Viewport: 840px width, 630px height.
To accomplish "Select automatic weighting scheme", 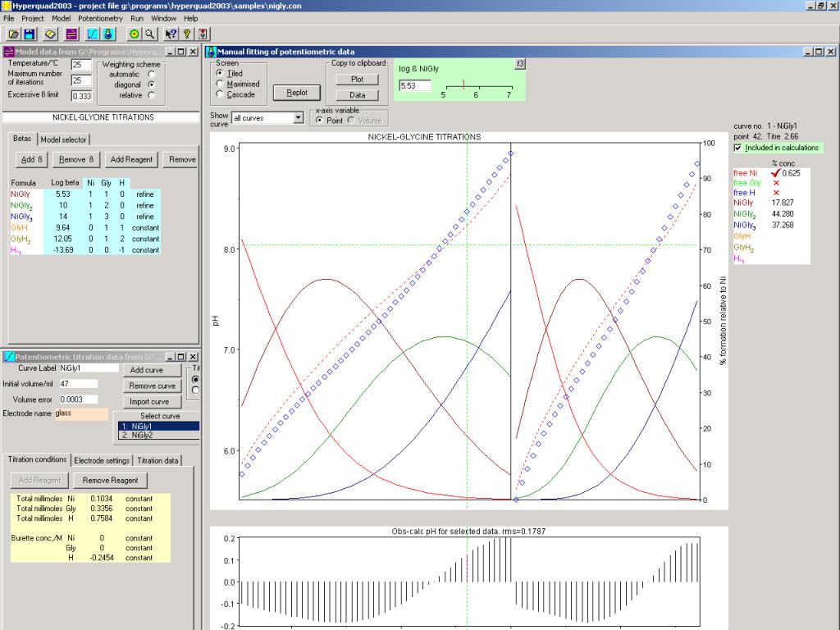I will [152, 74].
